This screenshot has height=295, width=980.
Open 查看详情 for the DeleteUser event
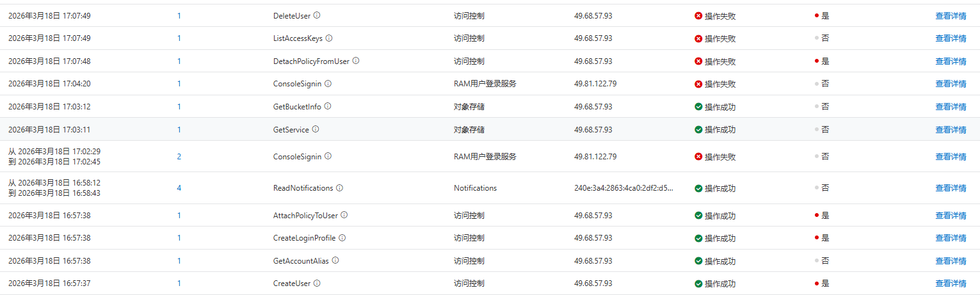coord(951,16)
